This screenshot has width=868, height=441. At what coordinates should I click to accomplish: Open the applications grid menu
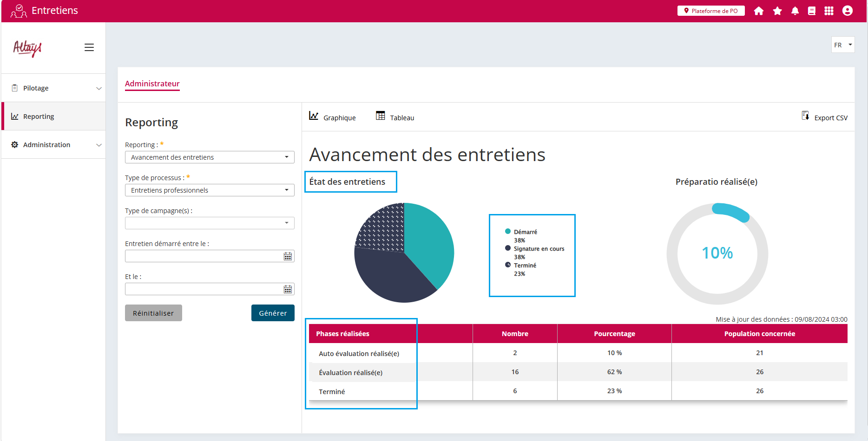829,11
